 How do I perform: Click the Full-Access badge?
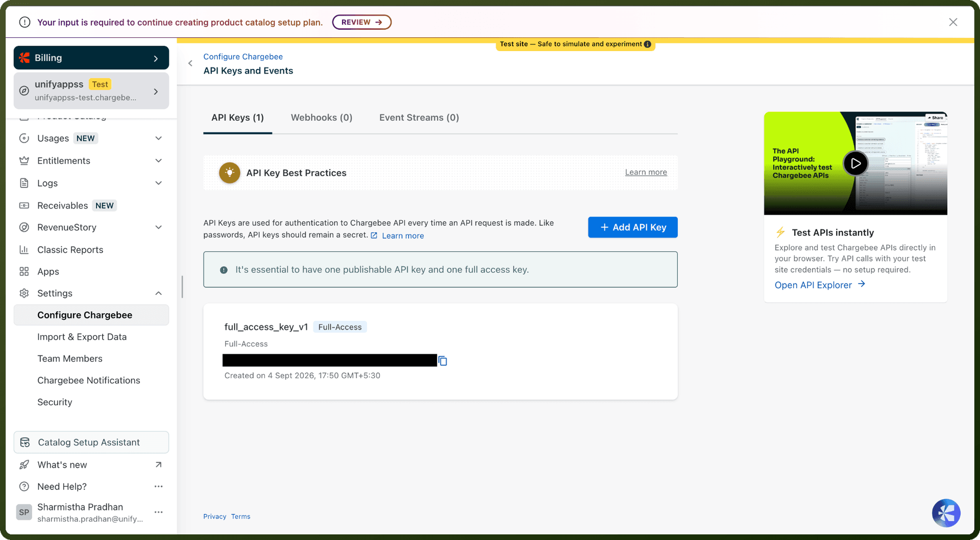[340, 327]
